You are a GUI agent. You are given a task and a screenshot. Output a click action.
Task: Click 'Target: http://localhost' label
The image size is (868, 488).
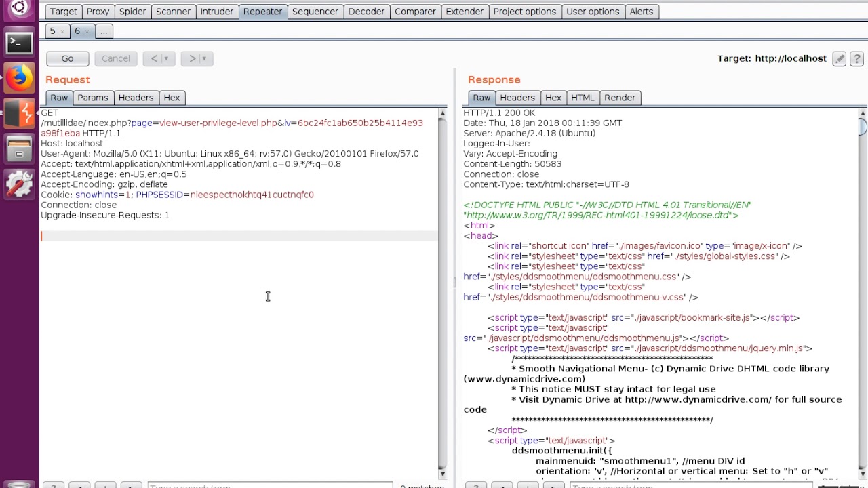click(x=772, y=58)
